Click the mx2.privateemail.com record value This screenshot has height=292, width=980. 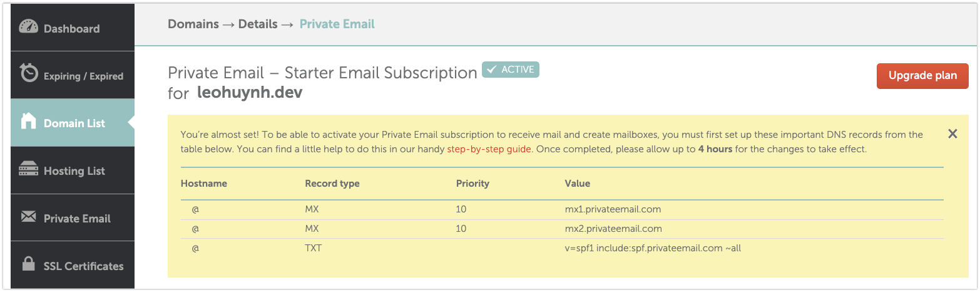click(613, 229)
